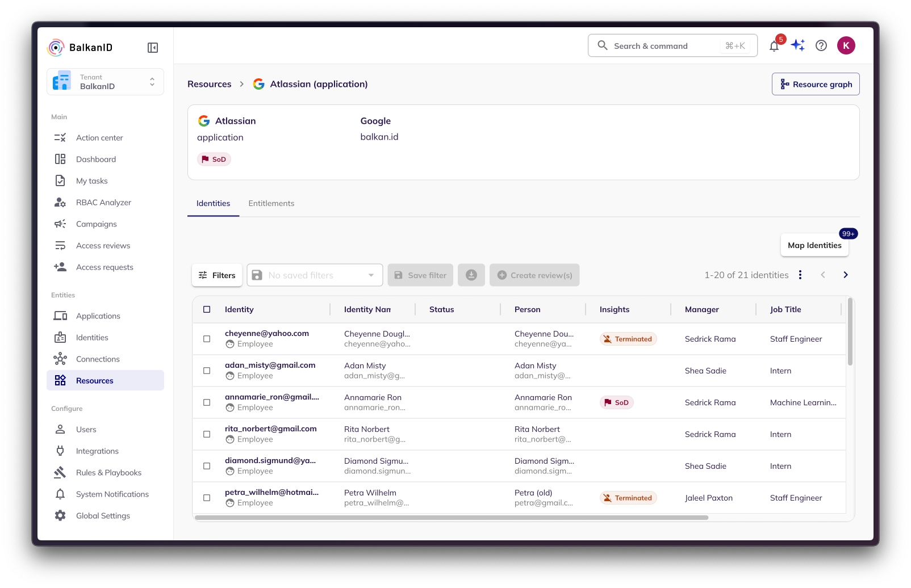Click the download export icon button
911x588 pixels.
[471, 275]
